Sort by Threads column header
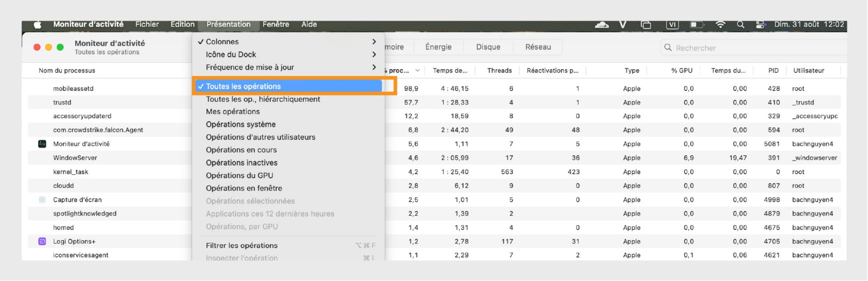 [x=500, y=71]
